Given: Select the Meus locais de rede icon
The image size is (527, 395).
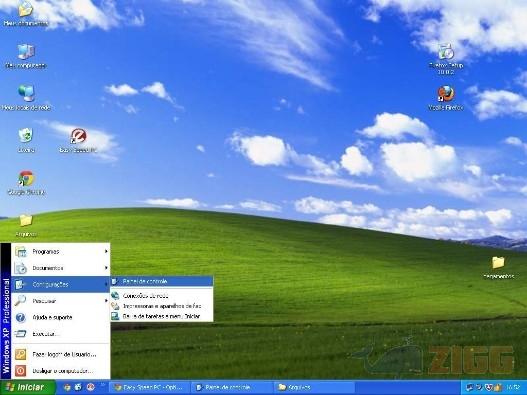Looking at the screenshot, I should tap(26, 98).
